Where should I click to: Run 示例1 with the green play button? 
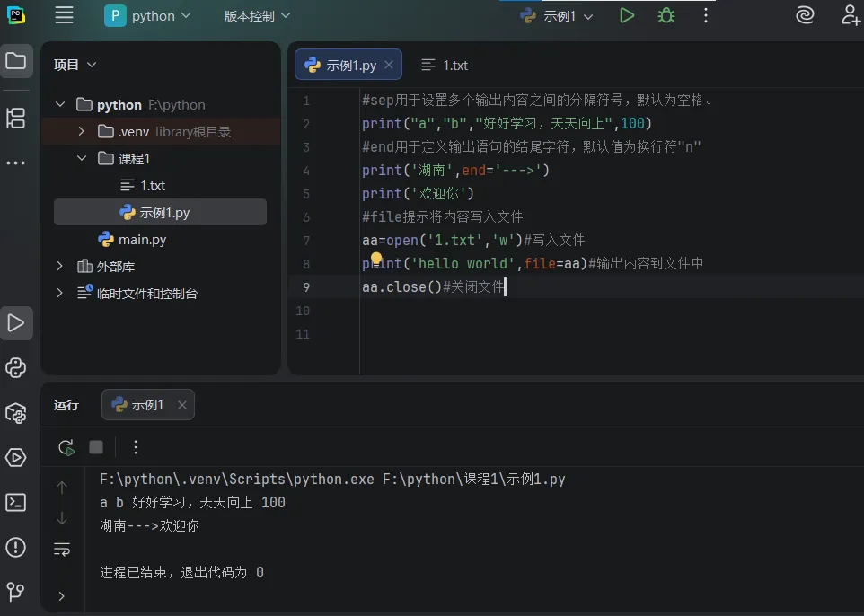[x=627, y=15]
